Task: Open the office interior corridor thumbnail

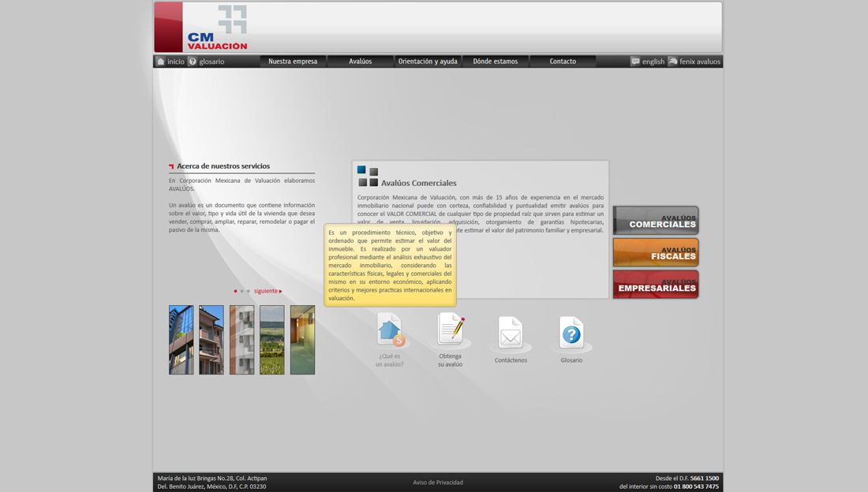Action: click(x=302, y=340)
